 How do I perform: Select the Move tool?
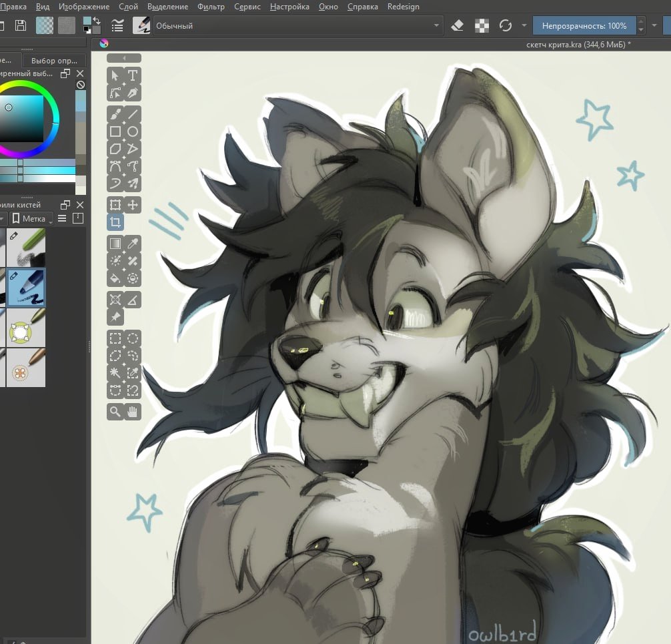click(133, 205)
